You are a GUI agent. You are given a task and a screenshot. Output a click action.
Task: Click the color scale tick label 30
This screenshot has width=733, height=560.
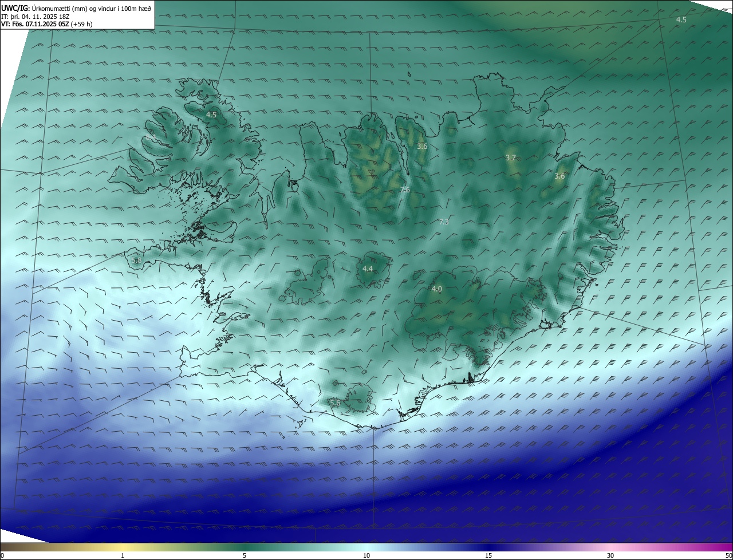610,555
